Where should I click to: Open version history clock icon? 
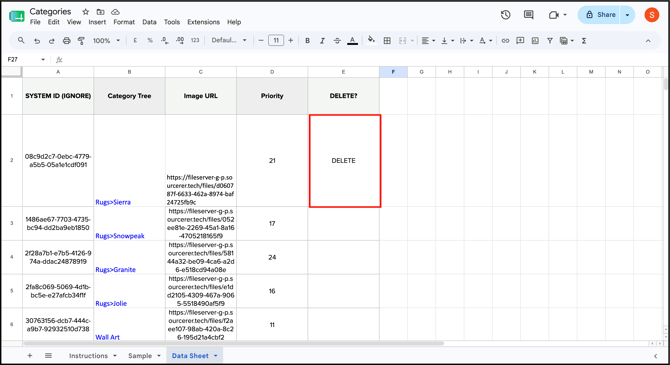click(x=505, y=15)
